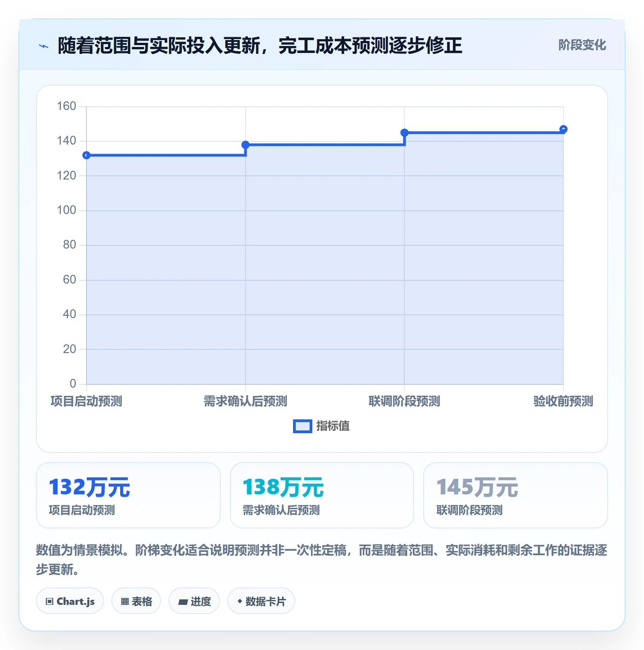Click the 需求确认后预测 data point on chart
Screen dimensions: 644x650
pos(246,145)
